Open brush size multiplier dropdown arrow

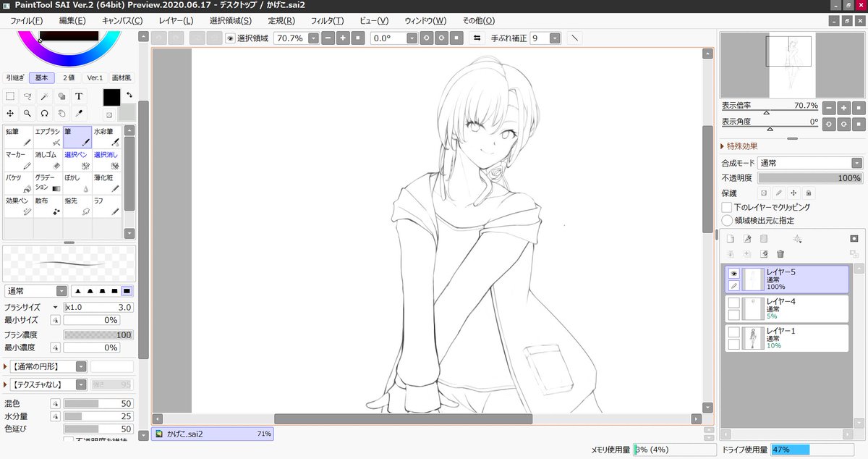click(x=56, y=307)
